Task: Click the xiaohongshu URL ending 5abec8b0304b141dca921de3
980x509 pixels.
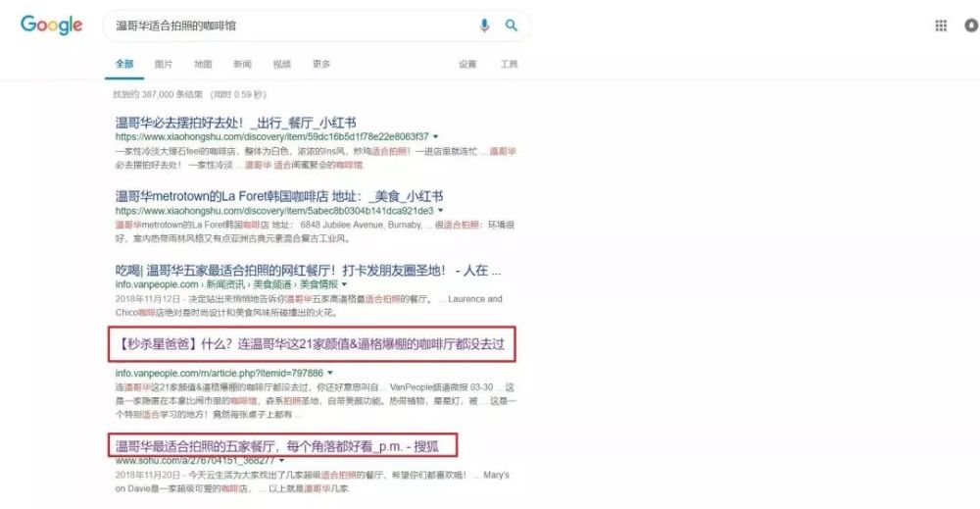Action: click(x=274, y=211)
